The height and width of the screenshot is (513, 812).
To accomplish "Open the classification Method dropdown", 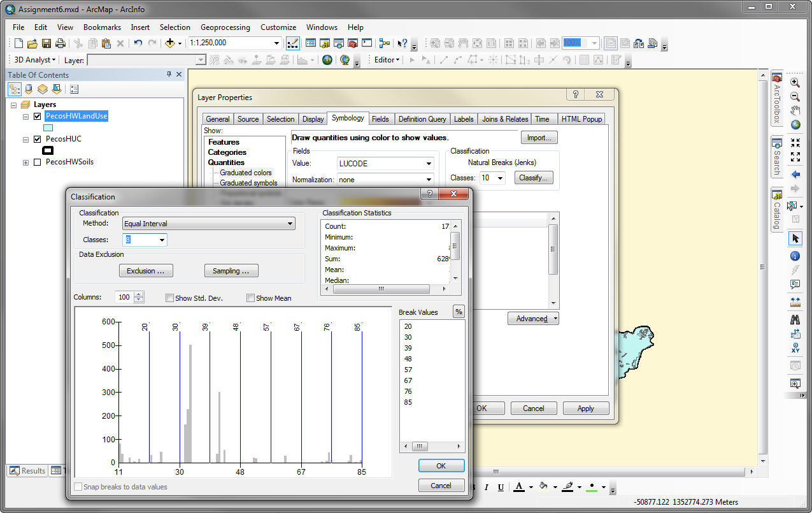I will click(x=290, y=224).
